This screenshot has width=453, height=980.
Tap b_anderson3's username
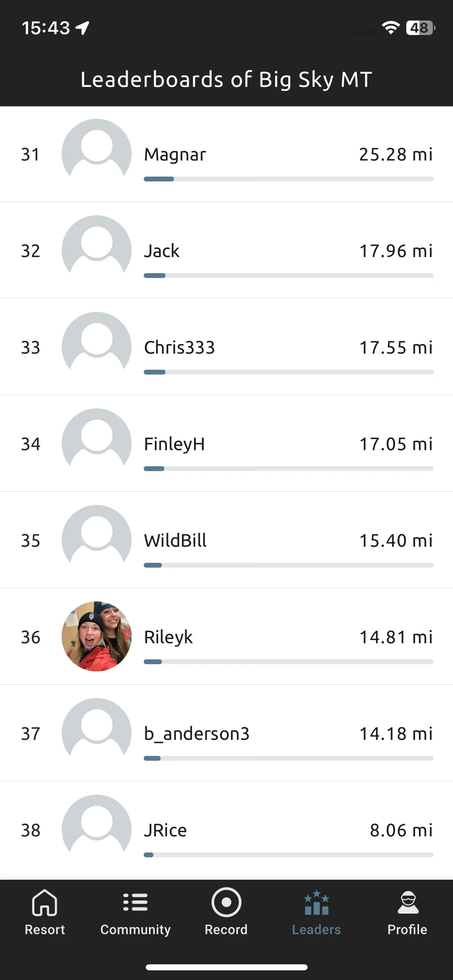197,733
